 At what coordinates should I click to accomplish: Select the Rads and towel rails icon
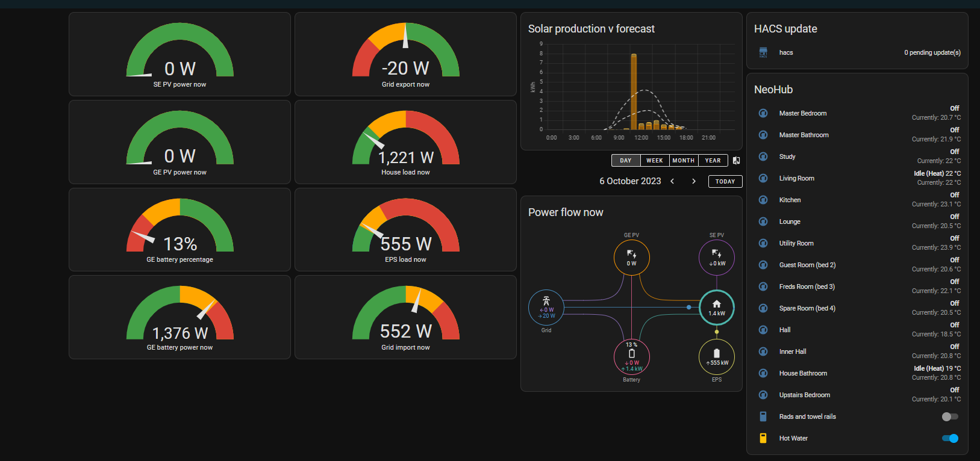(763, 416)
